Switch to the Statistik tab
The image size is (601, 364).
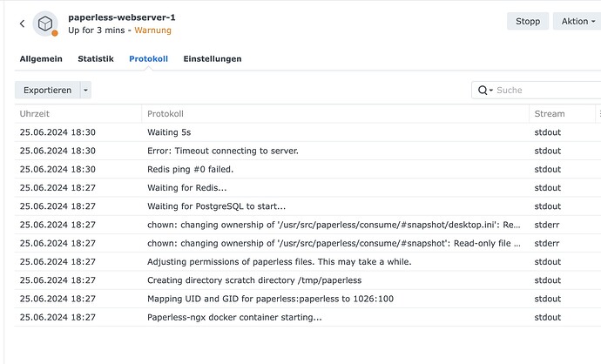click(96, 59)
